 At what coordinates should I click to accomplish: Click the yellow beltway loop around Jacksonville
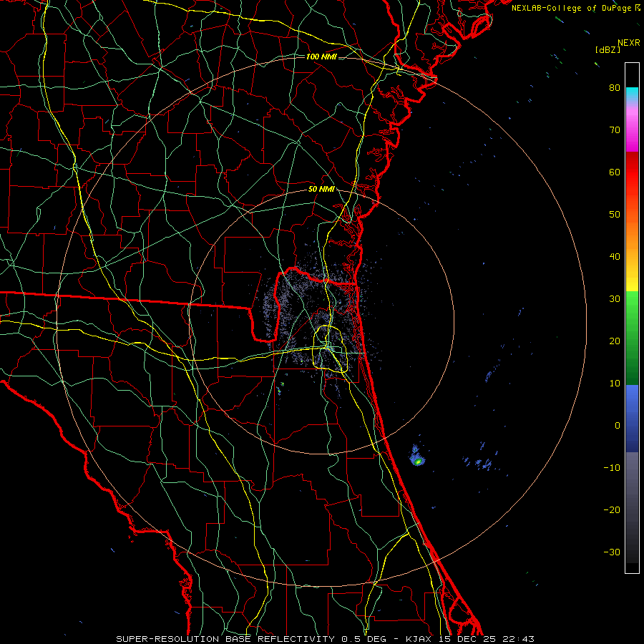point(330,348)
